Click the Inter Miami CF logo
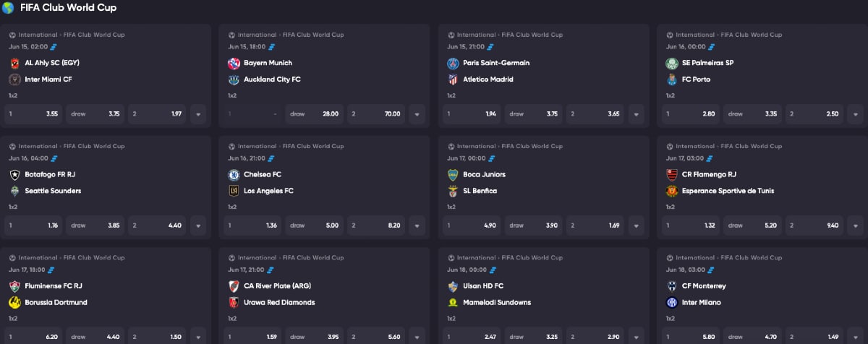The height and width of the screenshot is (344, 868). pyautogui.click(x=14, y=79)
